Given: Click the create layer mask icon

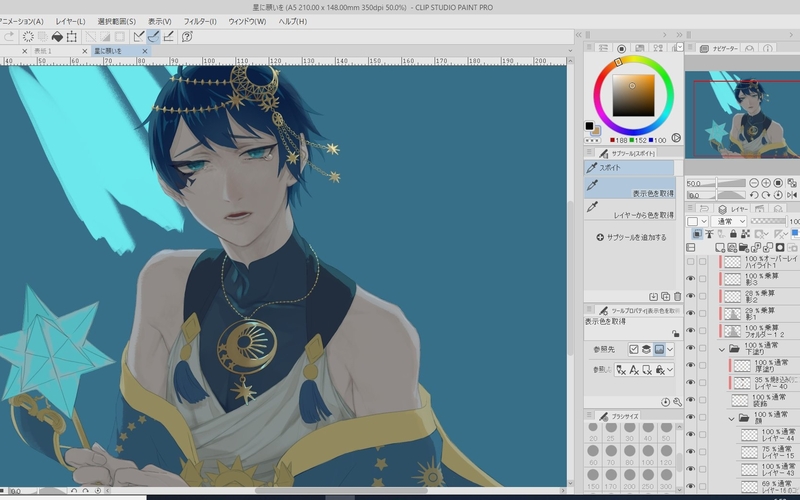Looking at the screenshot, I should [x=780, y=247].
